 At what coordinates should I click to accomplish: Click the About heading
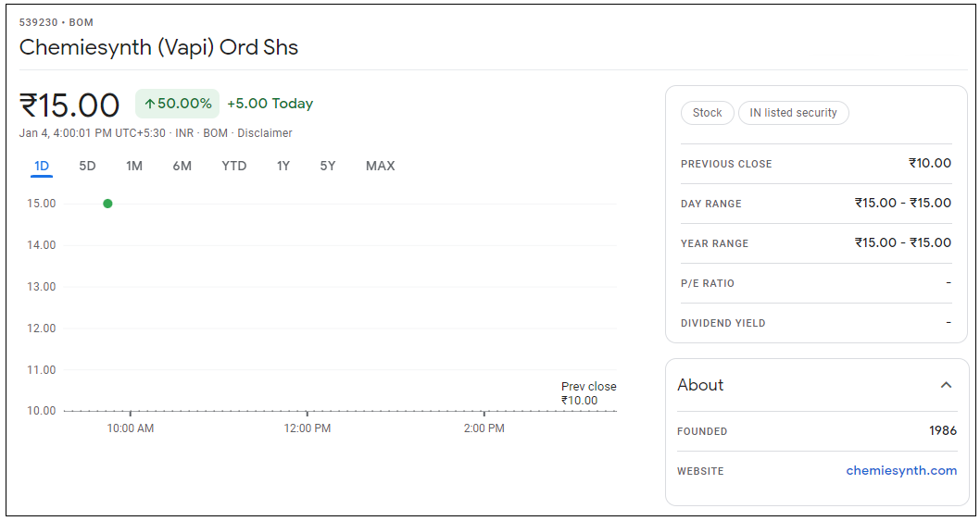(x=700, y=385)
